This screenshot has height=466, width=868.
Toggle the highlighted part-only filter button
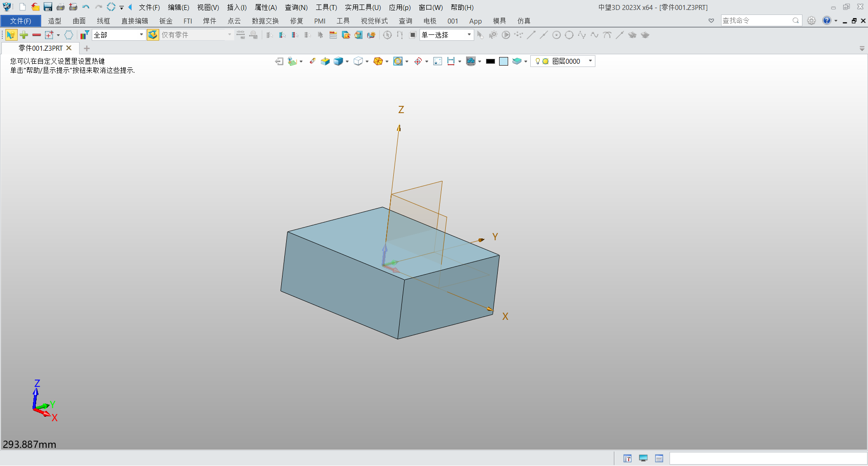tap(153, 35)
